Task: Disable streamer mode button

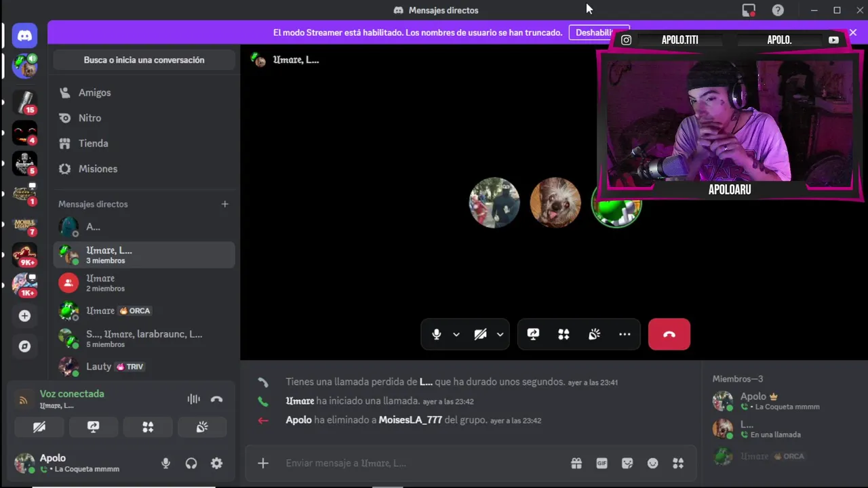Action: point(599,33)
